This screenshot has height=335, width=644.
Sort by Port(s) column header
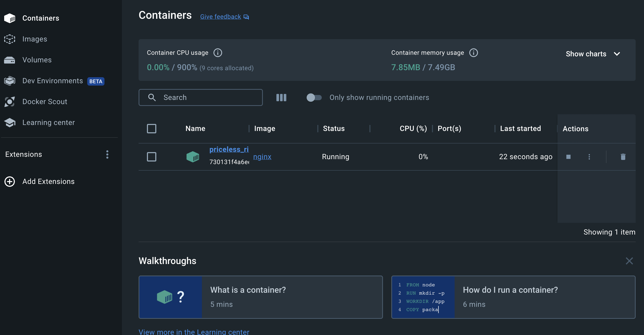(x=450, y=129)
